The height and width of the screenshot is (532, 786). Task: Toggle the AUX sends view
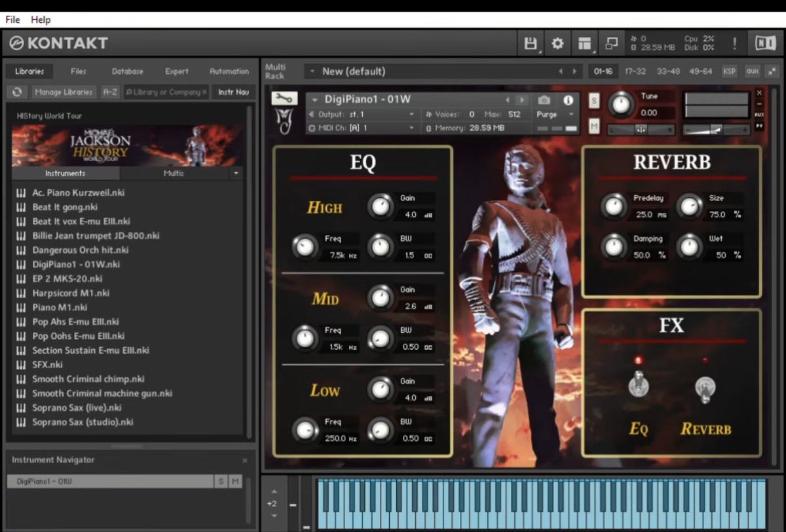759,114
